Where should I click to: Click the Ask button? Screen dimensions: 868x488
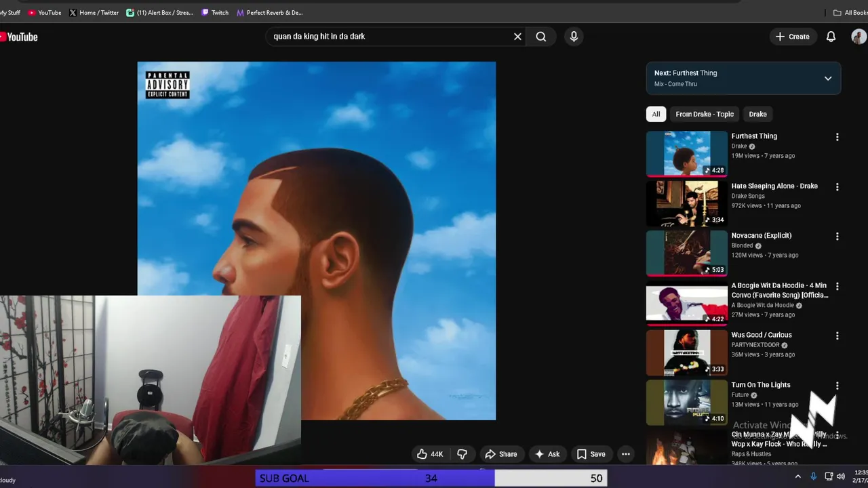point(547,454)
